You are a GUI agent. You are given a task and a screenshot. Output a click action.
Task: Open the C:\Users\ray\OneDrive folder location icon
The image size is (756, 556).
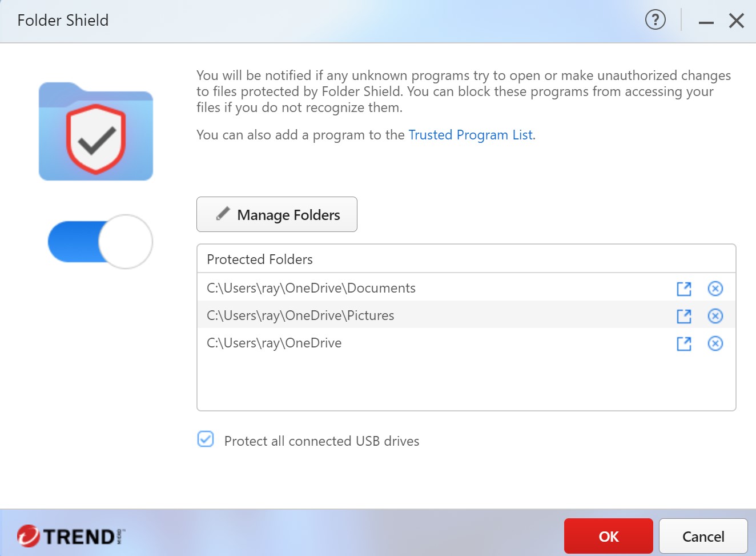tap(683, 344)
